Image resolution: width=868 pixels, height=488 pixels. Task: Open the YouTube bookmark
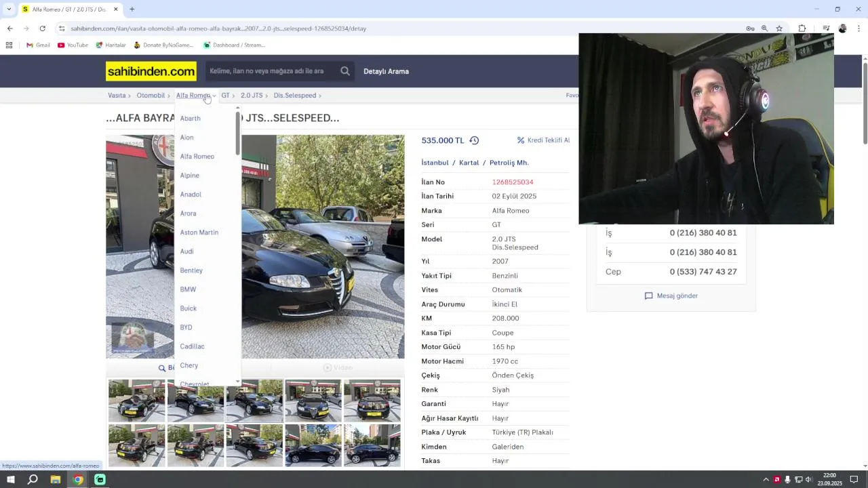coord(73,45)
